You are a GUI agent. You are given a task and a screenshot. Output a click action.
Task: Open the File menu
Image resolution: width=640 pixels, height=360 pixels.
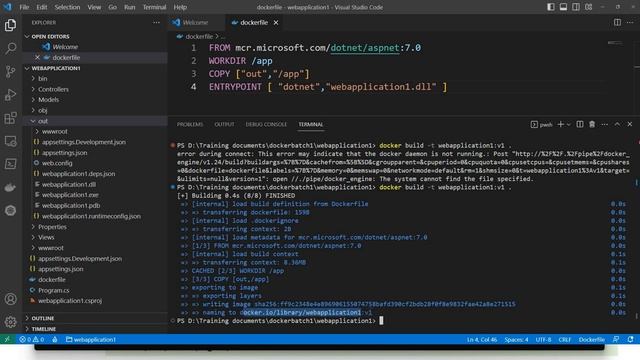pyautogui.click(x=24, y=7)
